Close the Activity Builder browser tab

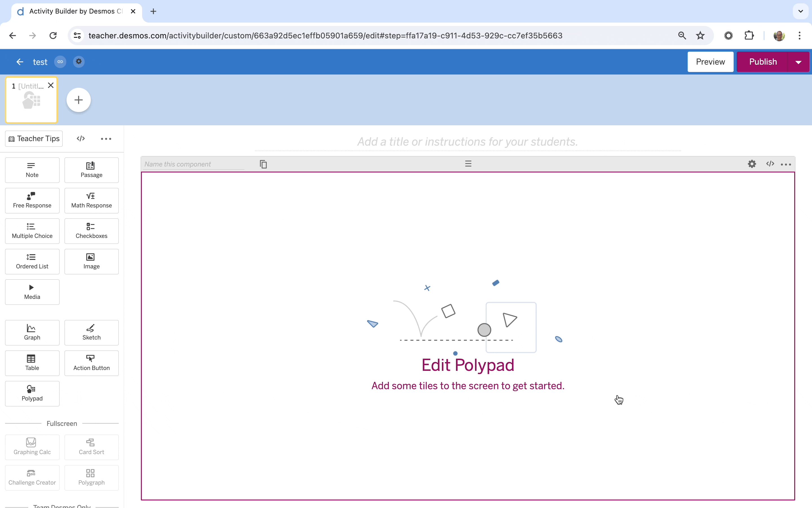pyautogui.click(x=133, y=11)
